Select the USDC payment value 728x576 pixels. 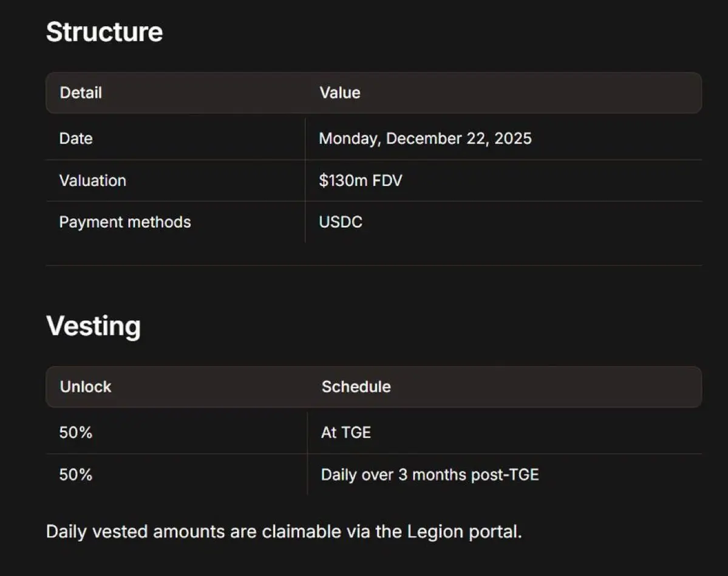(x=341, y=222)
